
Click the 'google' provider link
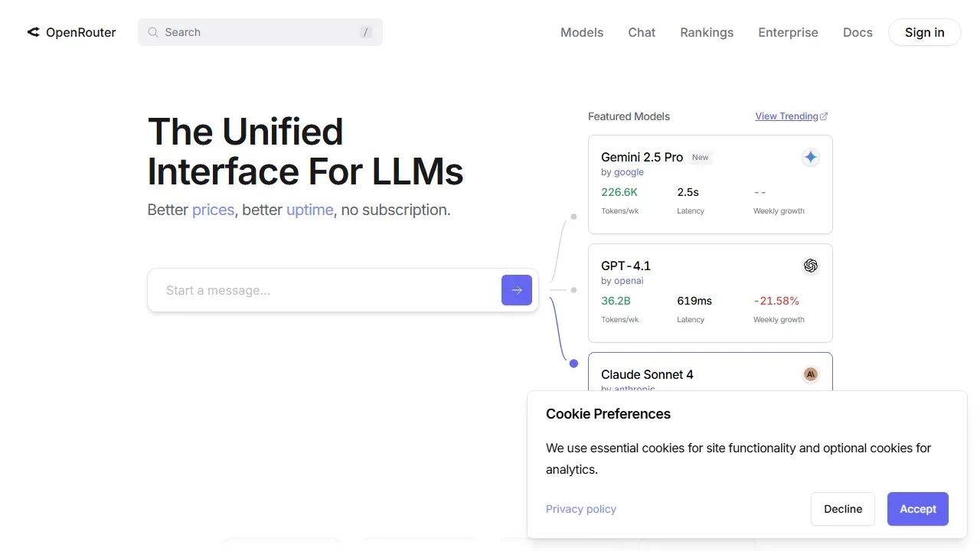[629, 172]
